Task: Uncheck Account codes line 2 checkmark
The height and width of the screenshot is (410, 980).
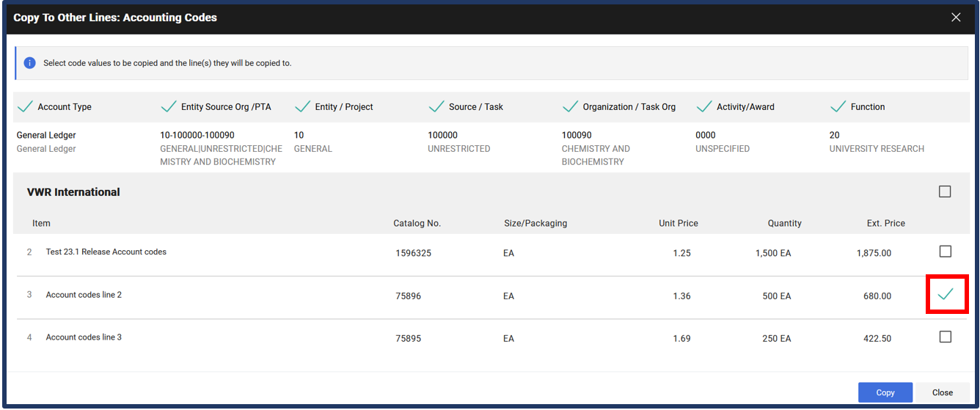Action: (x=946, y=294)
